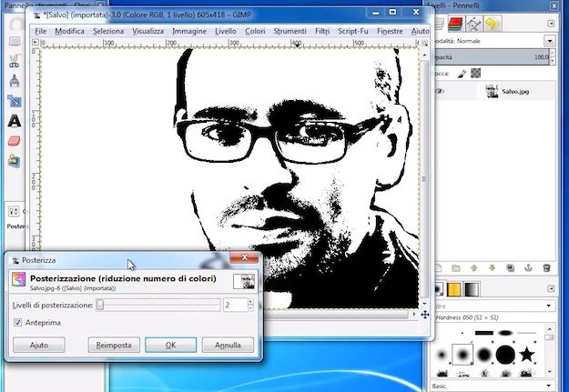
Task: Select the Clone stamp tool in the toolbox
Action: 15,161
